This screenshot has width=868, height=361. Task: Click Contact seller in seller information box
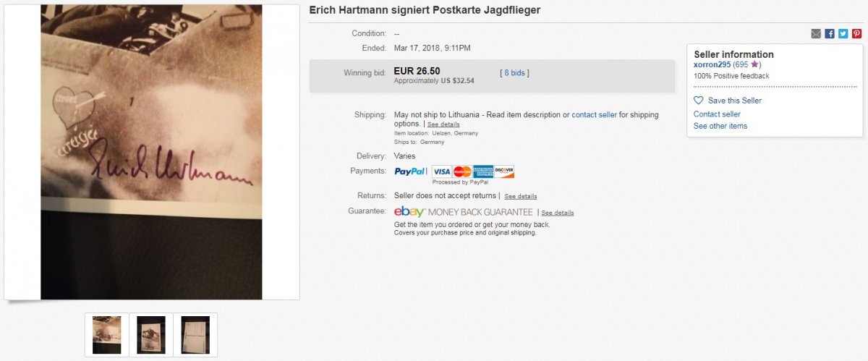point(717,114)
